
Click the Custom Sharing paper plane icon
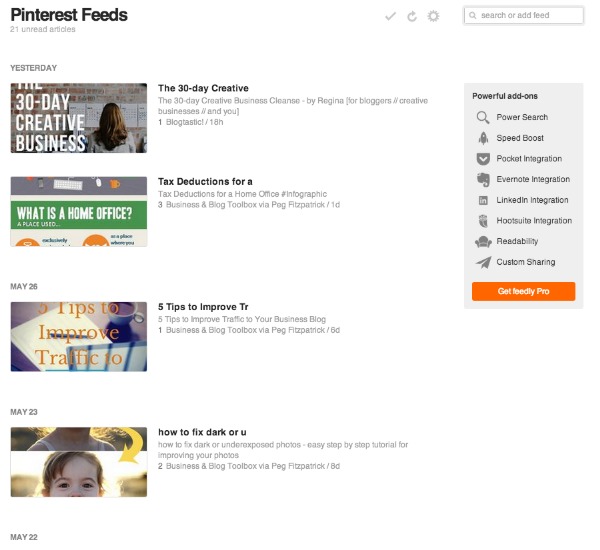coord(484,262)
